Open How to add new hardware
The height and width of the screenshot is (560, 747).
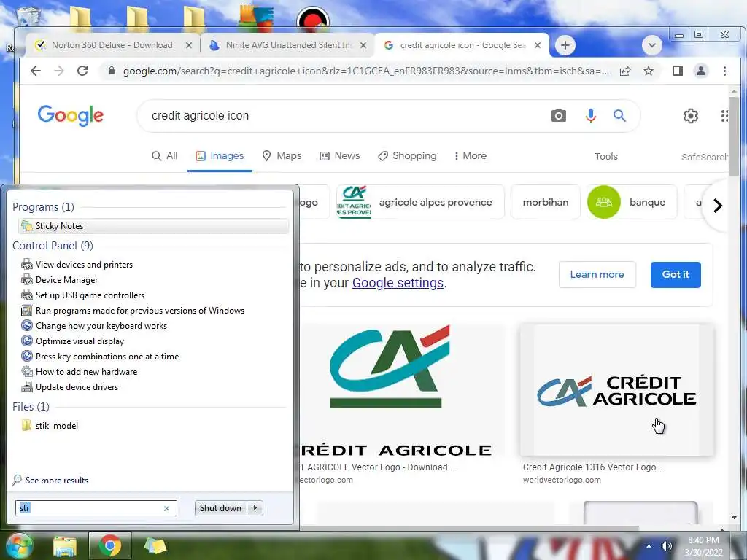click(x=86, y=371)
